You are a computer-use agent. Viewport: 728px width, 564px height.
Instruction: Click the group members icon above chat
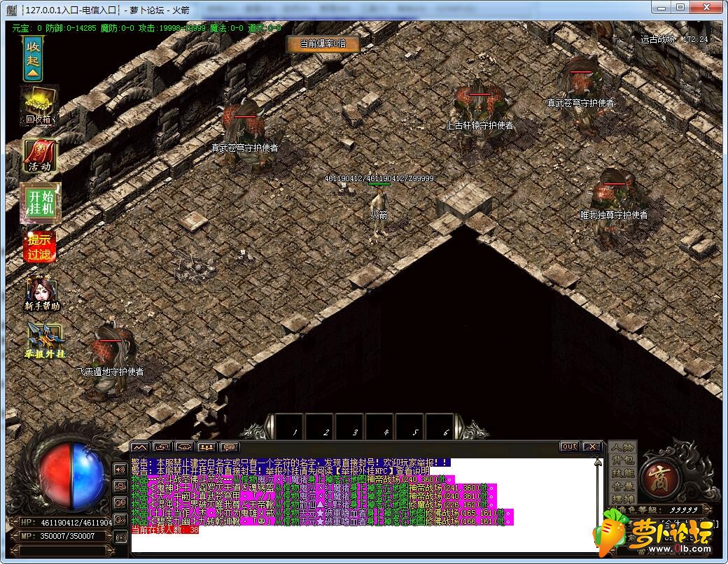click(206, 447)
